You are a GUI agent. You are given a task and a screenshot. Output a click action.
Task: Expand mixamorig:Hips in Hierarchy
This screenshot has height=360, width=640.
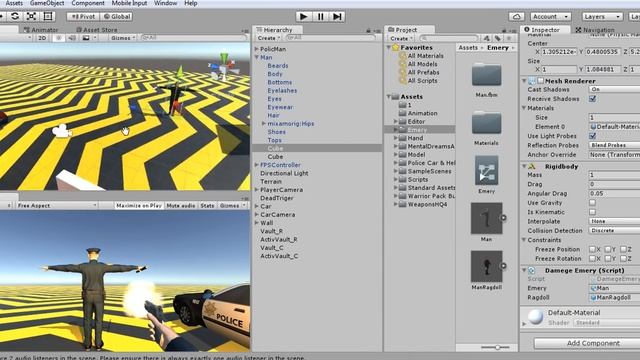pyautogui.click(x=264, y=124)
